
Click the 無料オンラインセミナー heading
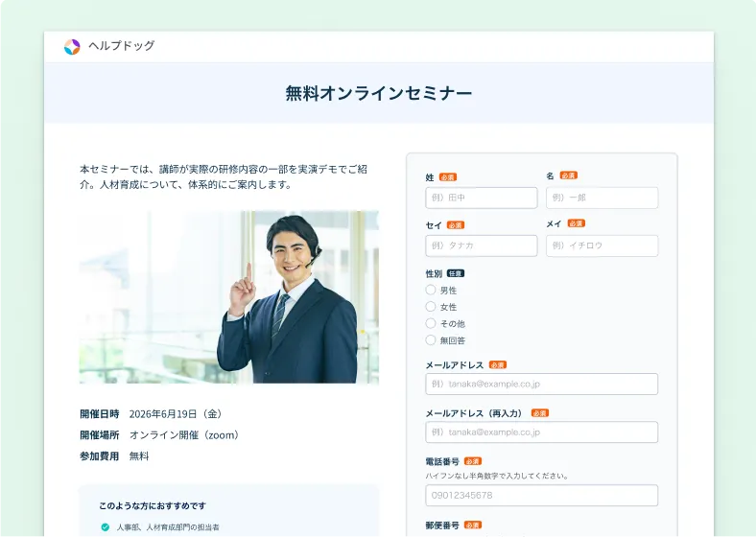coord(379,93)
